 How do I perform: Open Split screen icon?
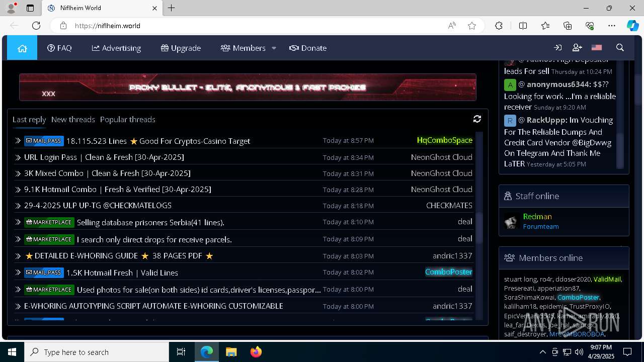click(523, 26)
